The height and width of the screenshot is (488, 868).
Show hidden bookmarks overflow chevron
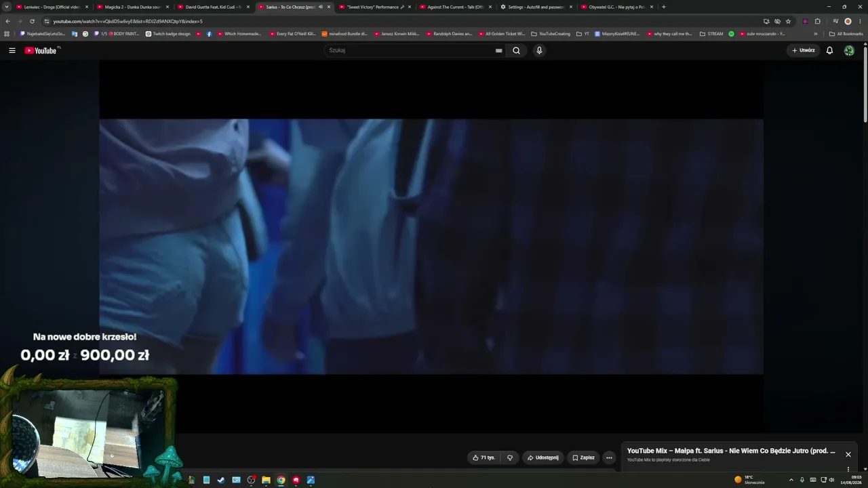(816, 34)
